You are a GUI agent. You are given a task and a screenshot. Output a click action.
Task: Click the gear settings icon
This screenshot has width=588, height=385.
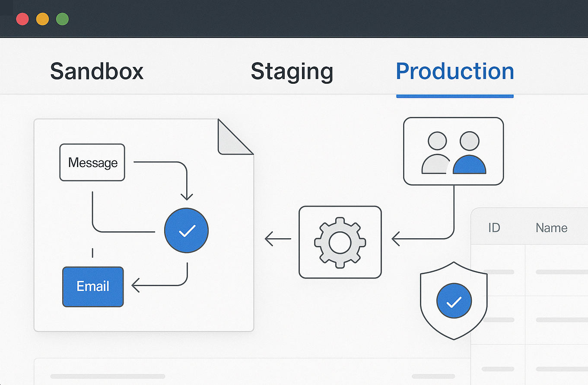(x=340, y=242)
